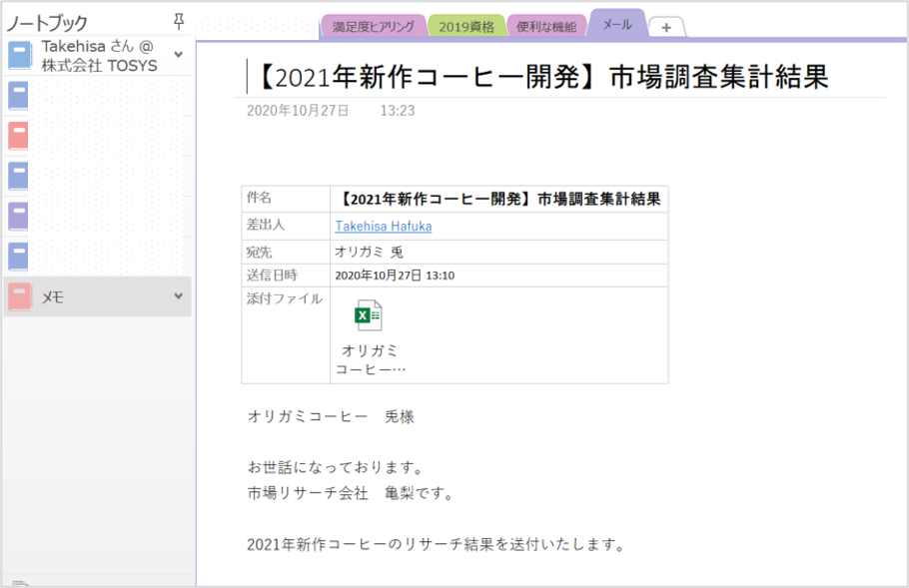Add a new section with the plus tab
This screenshot has height=588, width=909.
pyautogui.click(x=666, y=27)
